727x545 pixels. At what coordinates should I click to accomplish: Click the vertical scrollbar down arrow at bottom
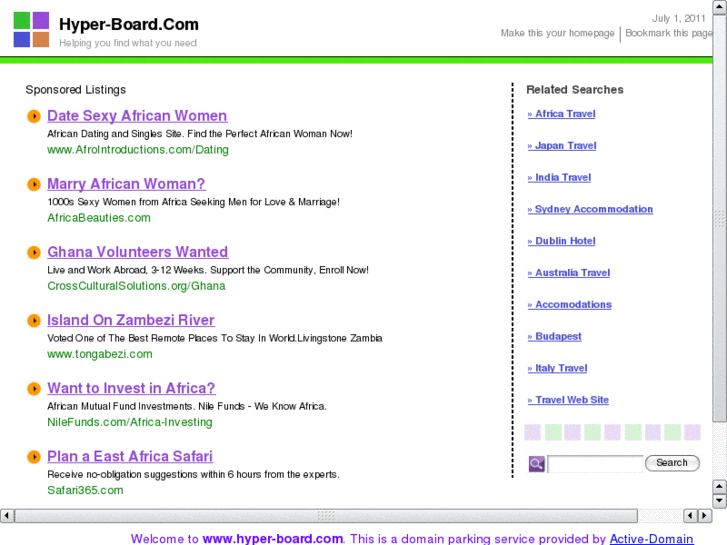click(x=719, y=500)
